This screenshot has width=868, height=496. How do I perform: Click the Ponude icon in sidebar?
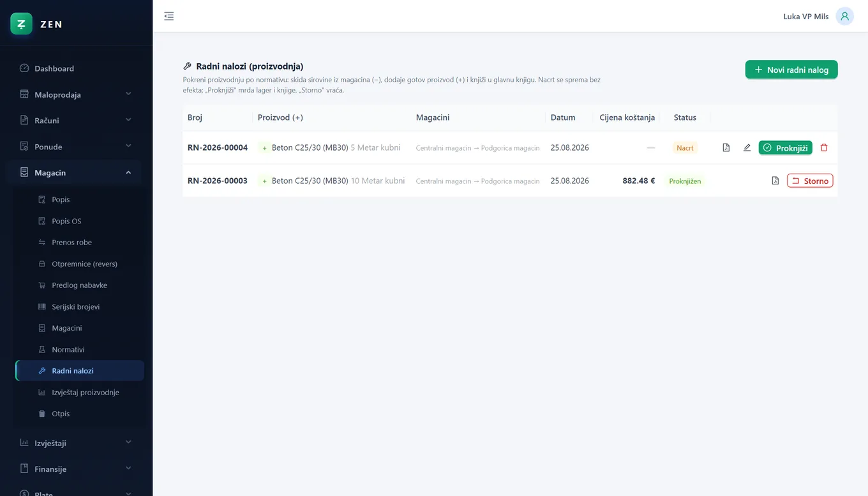tap(24, 146)
